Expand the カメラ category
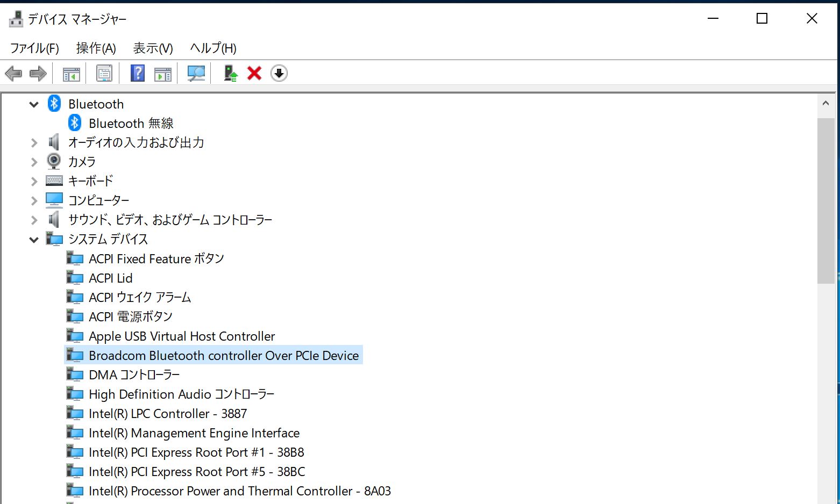840x504 pixels. pos(34,162)
